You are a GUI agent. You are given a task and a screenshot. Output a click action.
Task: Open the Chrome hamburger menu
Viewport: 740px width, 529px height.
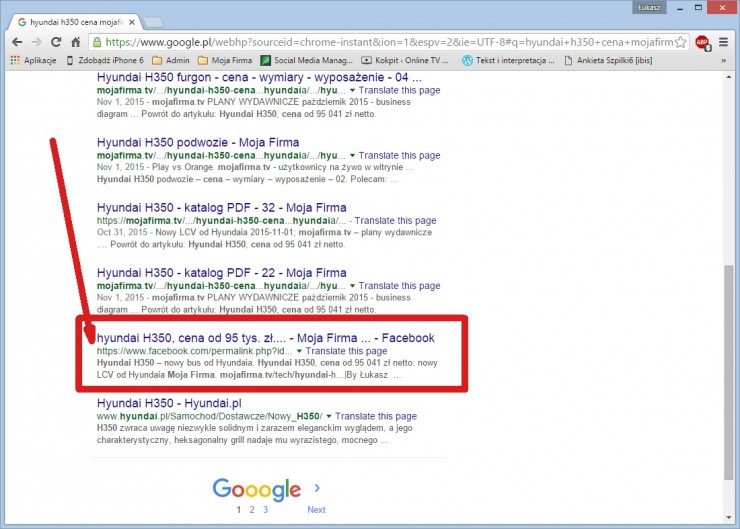coord(723,42)
